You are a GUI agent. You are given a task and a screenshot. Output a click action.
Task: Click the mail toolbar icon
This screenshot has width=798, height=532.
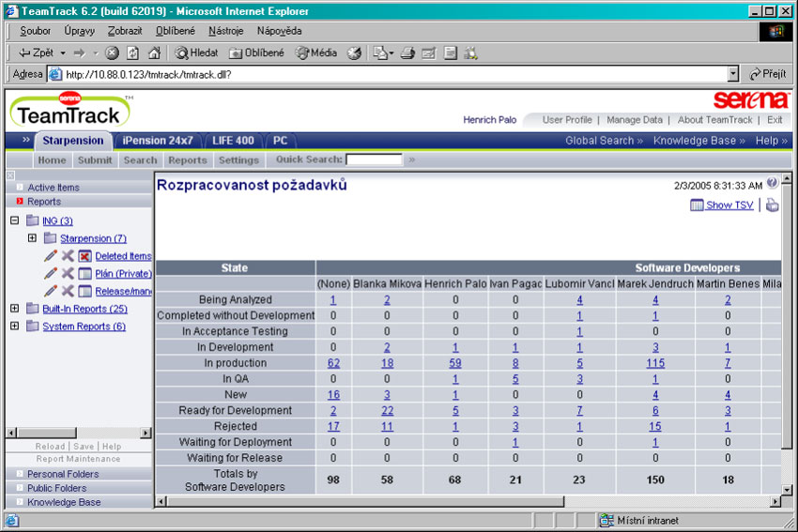pyautogui.click(x=381, y=53)
